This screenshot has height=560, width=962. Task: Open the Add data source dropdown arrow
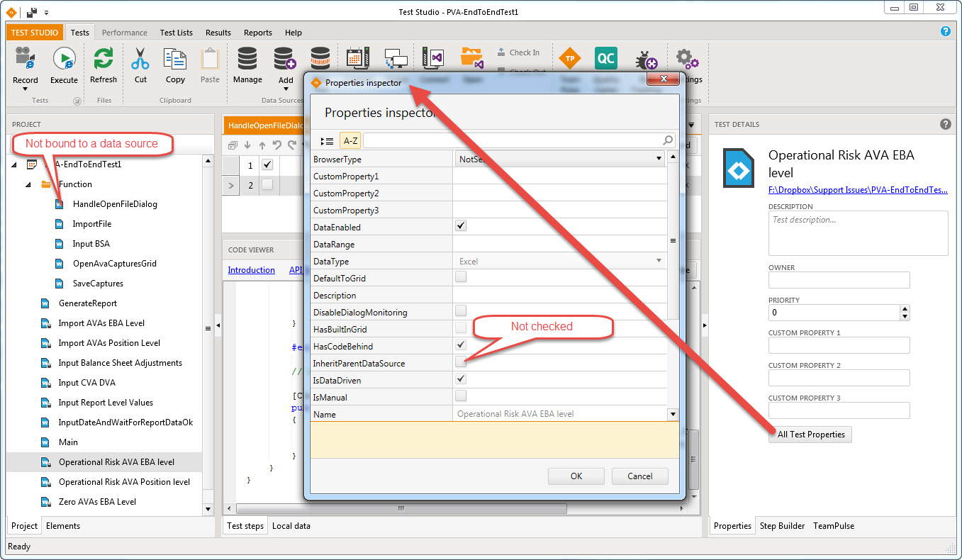[x=285, y=89]
